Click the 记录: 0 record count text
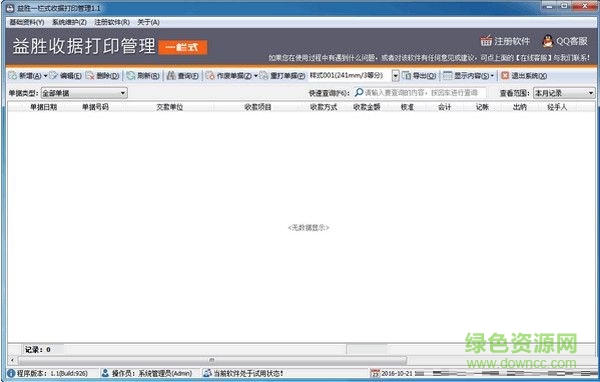The image size is (600, 382). pos(38,349)
